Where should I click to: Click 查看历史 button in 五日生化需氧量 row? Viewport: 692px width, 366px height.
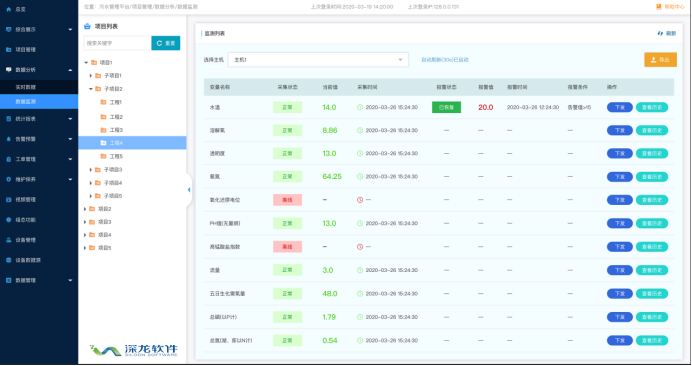tap(652, 294)
